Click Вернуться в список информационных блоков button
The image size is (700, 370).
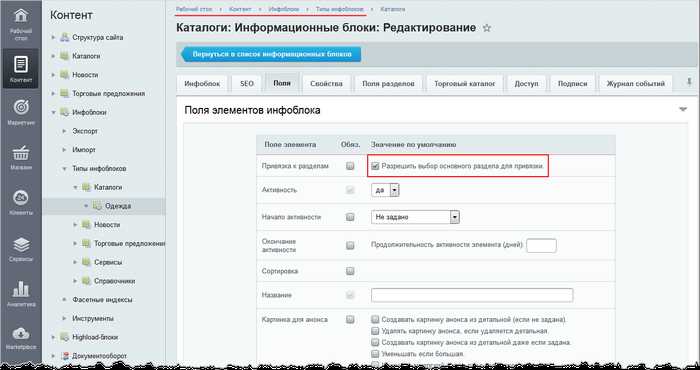pyautogui.click(x=271, y=54)
